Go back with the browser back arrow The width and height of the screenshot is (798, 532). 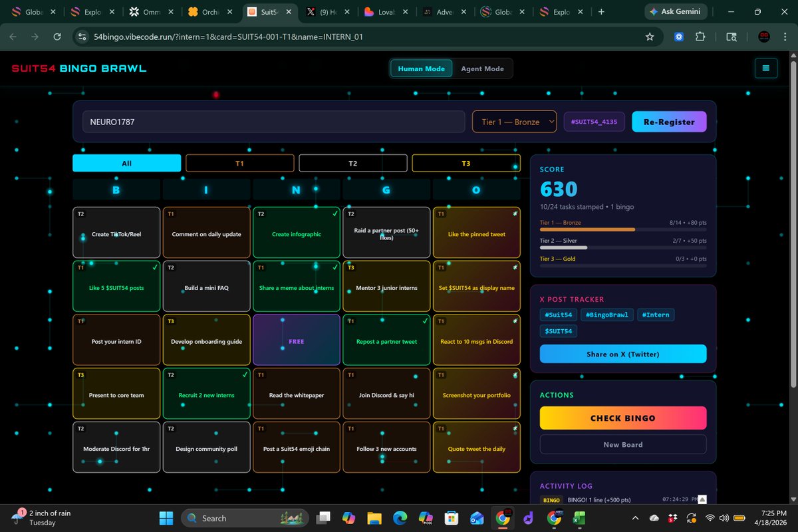coord(13,37)
